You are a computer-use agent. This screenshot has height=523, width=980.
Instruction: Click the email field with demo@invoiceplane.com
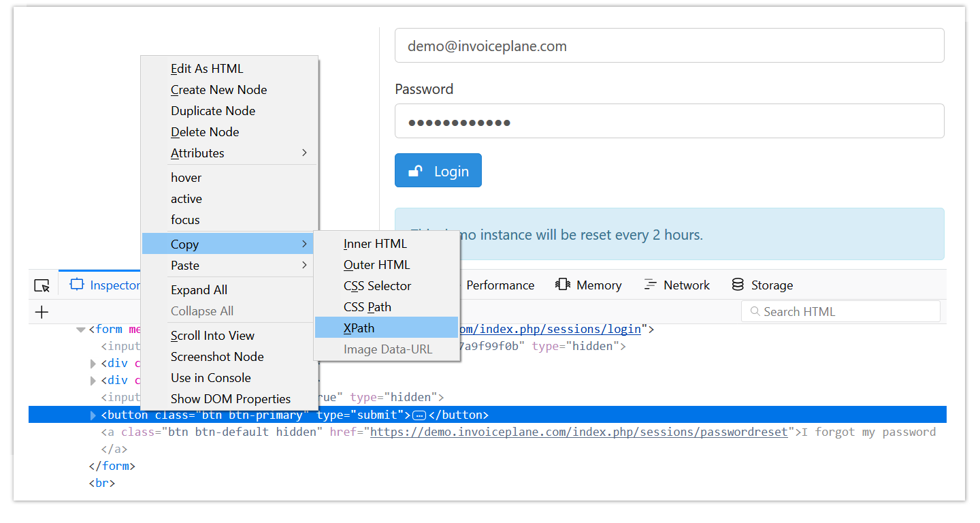670,46
